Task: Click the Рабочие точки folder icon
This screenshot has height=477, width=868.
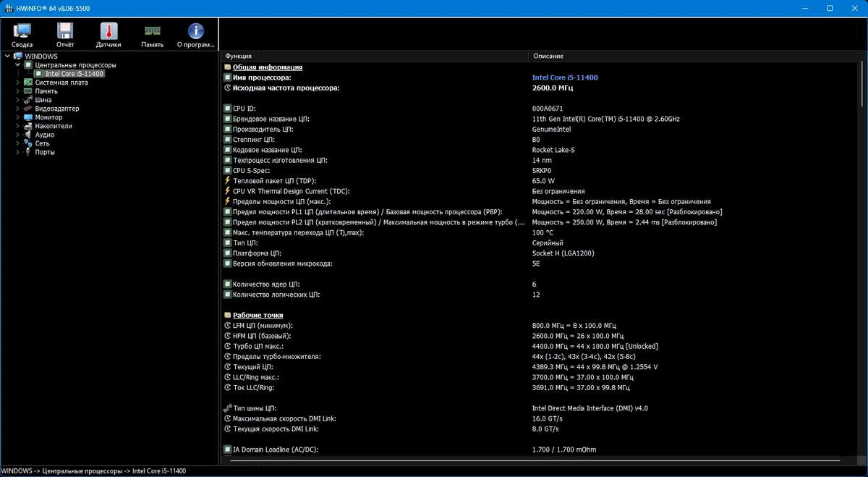Action: coord(227,316)
